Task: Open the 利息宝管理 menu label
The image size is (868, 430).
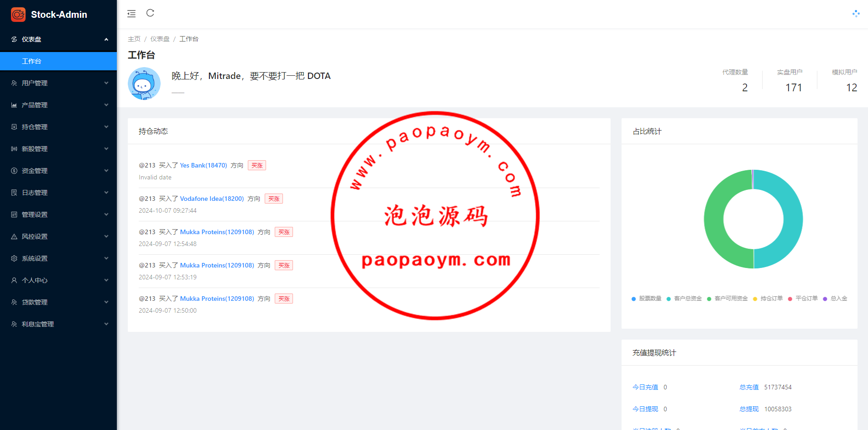Action: point(38,324)
